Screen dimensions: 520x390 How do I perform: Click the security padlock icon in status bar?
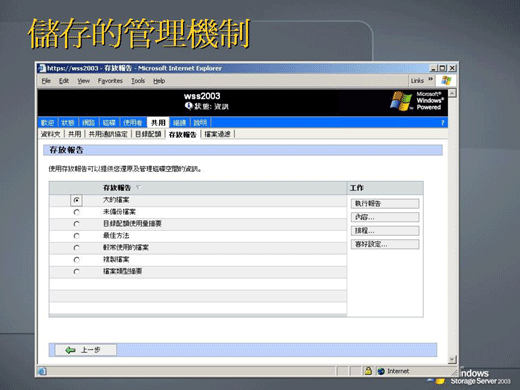click(x=368, y=371)
